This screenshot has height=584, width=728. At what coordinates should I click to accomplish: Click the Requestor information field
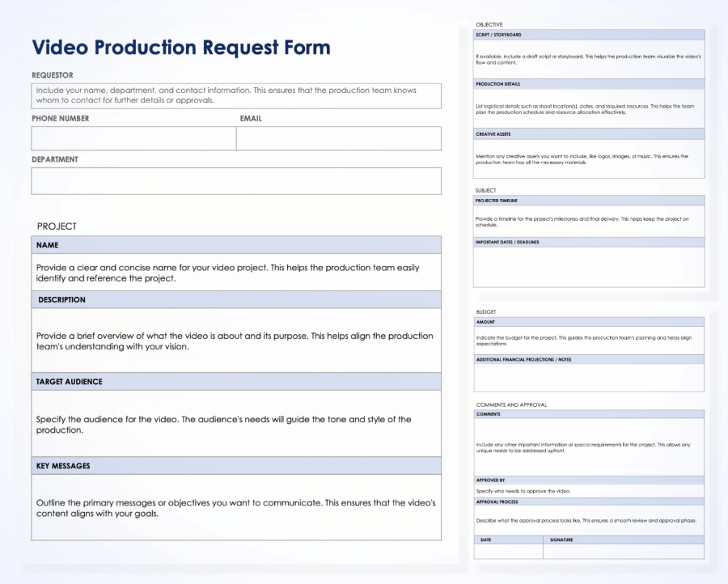[x=235, y=95]
